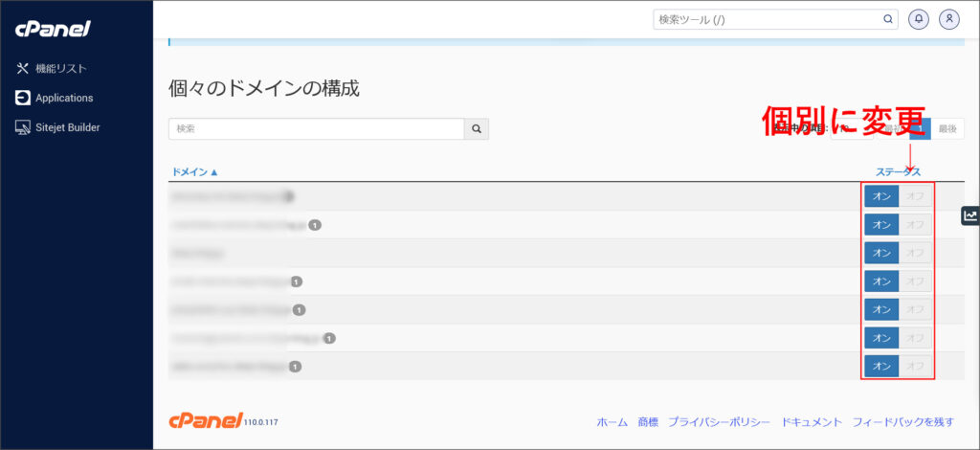Image resolution: width=980 pixels, height=450 pixels.
Task: Turn the seventh domain row status オフ
Action: 915,366
